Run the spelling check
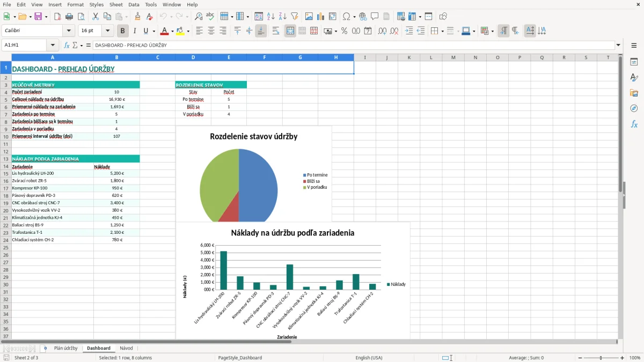The height and width of the screenshot is (362, 644). (210, 17)
